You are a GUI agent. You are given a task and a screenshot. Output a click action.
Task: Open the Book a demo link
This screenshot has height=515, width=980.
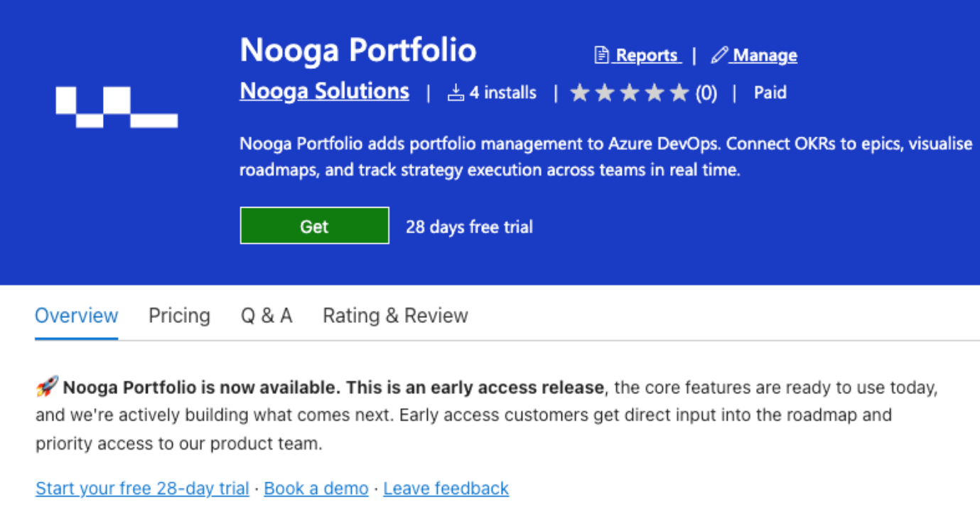pyautogui.click(x=316, y=489)
